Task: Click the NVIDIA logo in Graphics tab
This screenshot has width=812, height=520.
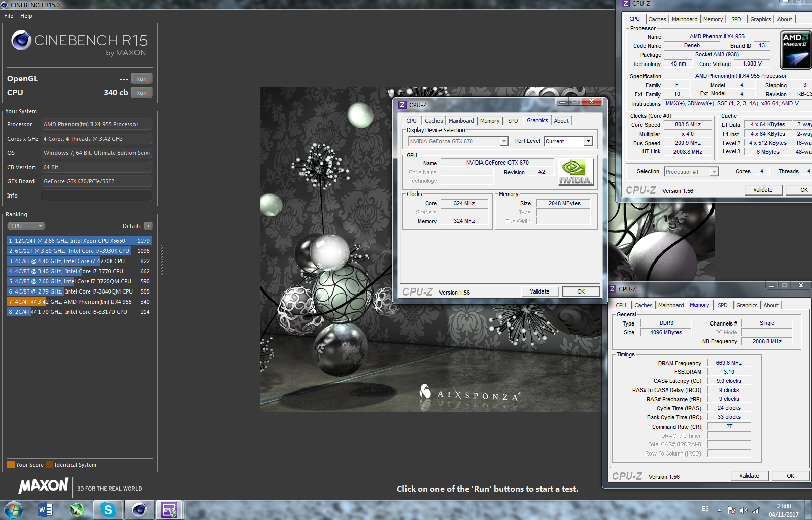Action: point(575,172)
